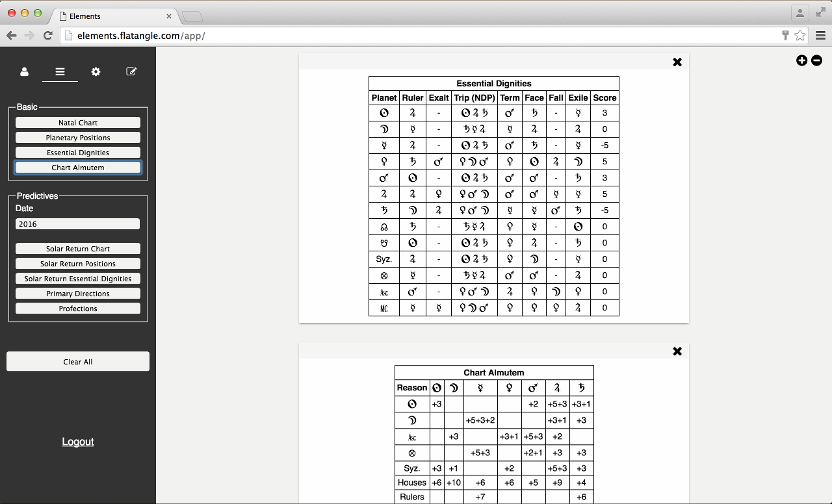The height and width of the screenshot is (504, 832).
Task: Open the Solar Return Chart
Action: pos(78,249)
